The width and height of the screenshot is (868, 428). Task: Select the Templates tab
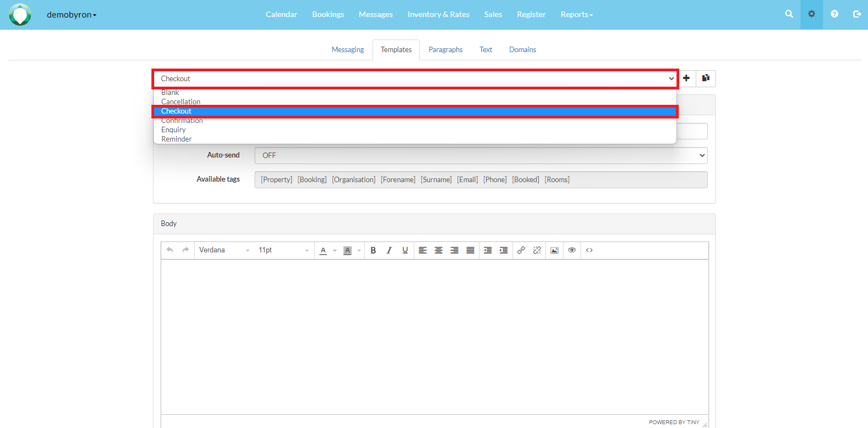(396, 49)
